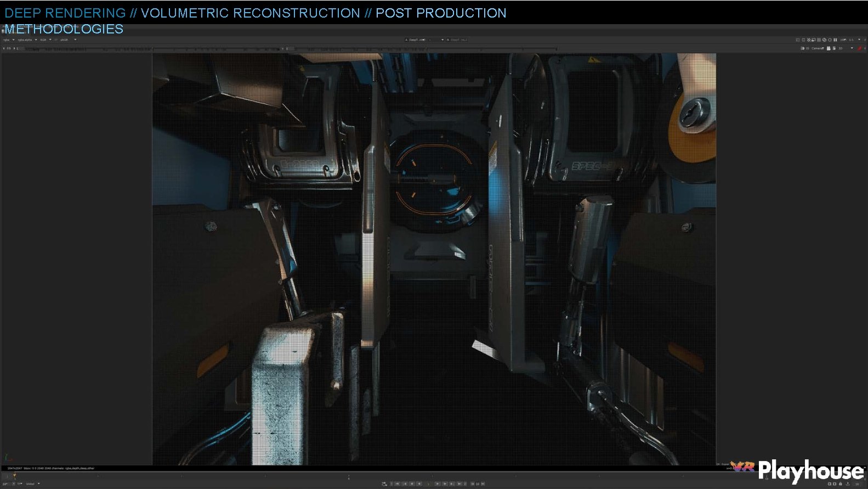Open the A input Deep1 dropdown
The height and width of the screenshot is (489, 868).
pyautogui.click(x=416, y=40)
